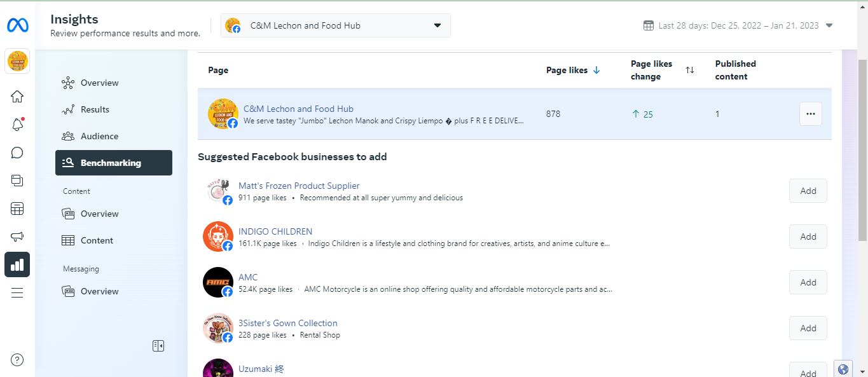Collapse the sidebar panel icon

(x=158, y=346)
